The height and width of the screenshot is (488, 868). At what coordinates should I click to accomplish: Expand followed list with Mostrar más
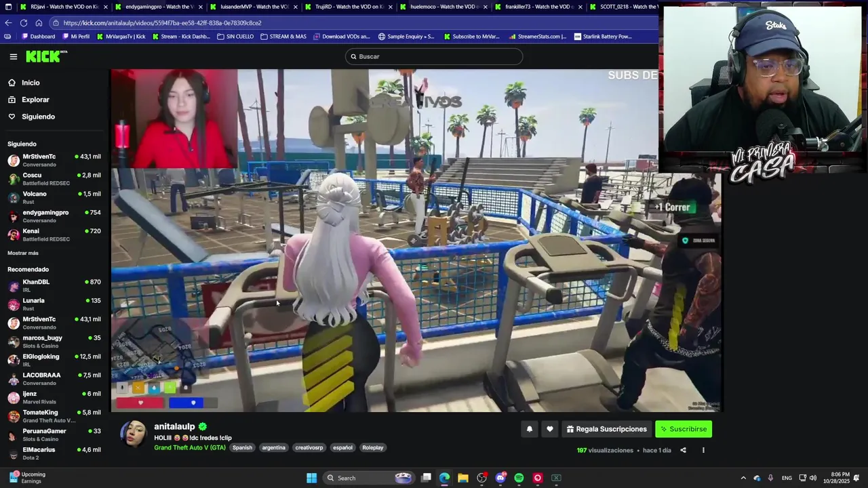[x=23, y=253]
